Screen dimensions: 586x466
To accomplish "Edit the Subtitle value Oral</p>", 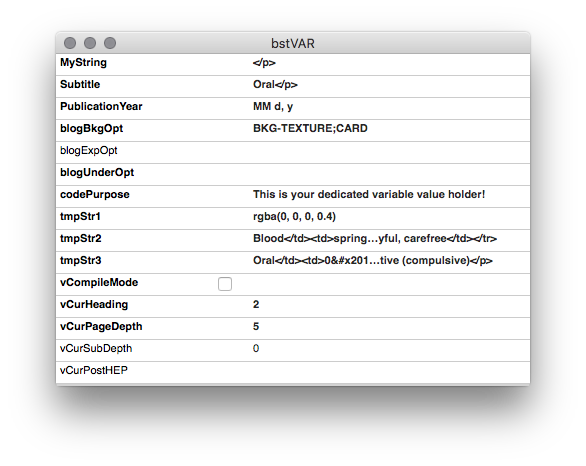I will click(275, 84).
